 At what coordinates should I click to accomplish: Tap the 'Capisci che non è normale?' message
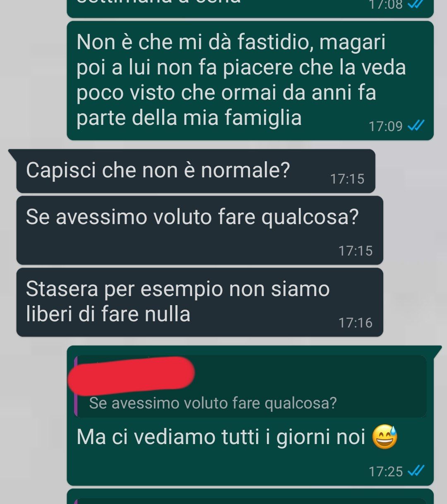[195, 171]
